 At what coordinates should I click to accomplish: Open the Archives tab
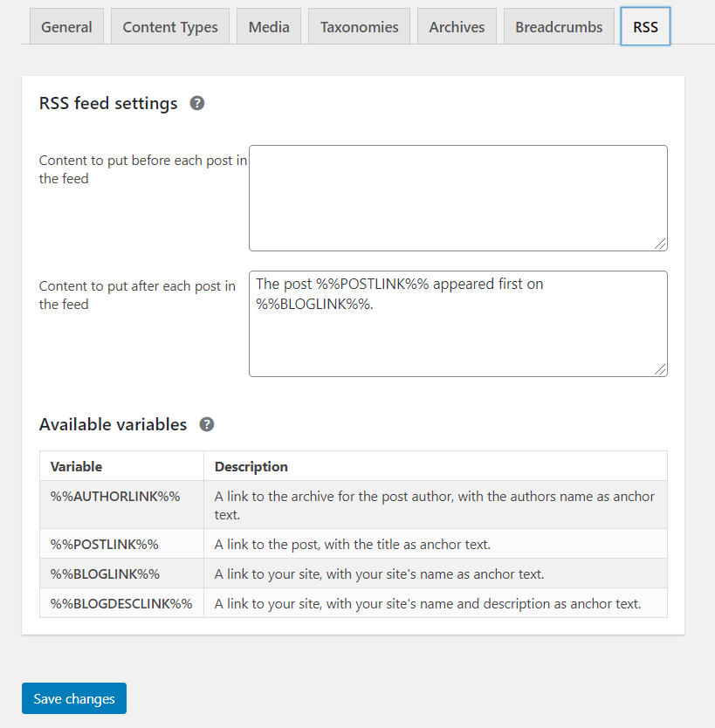click(457, 27)
